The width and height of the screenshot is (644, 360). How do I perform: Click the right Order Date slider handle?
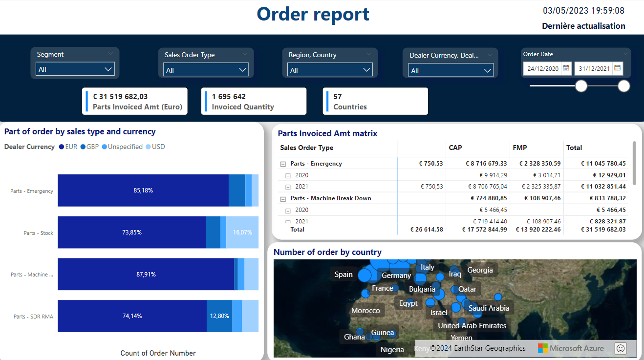point(623,86)
